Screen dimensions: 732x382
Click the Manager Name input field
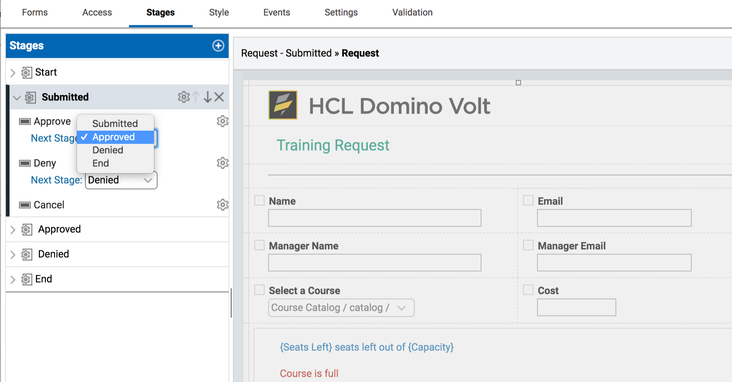coord(374,263)
